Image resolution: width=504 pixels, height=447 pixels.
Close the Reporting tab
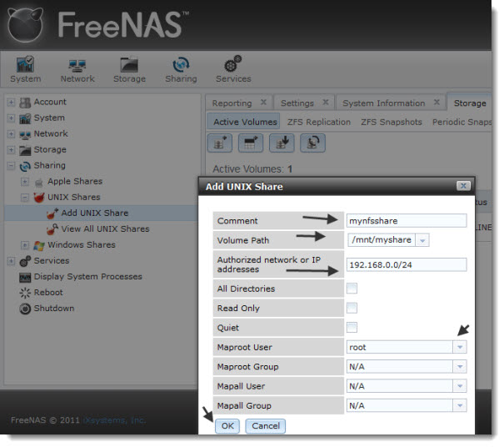tap(263, 103)
